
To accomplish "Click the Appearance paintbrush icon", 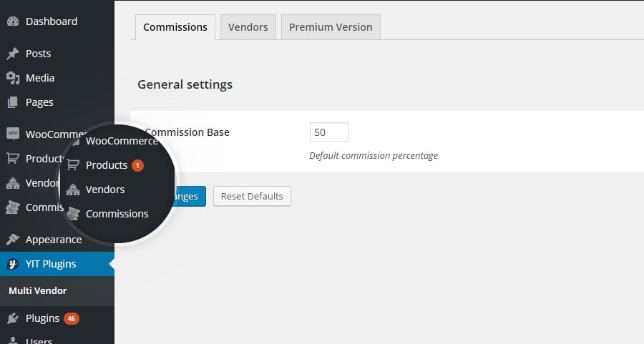I will [13, 240].
